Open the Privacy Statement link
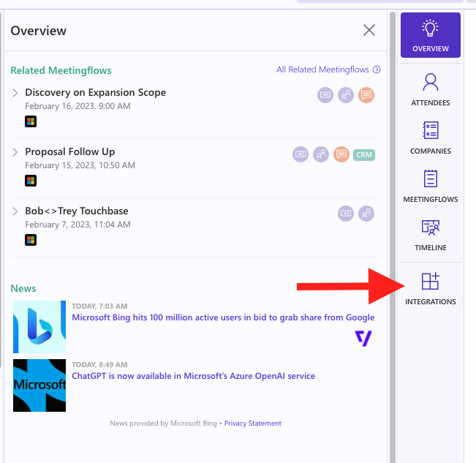 pyautogui.click(x=252, y=424)
